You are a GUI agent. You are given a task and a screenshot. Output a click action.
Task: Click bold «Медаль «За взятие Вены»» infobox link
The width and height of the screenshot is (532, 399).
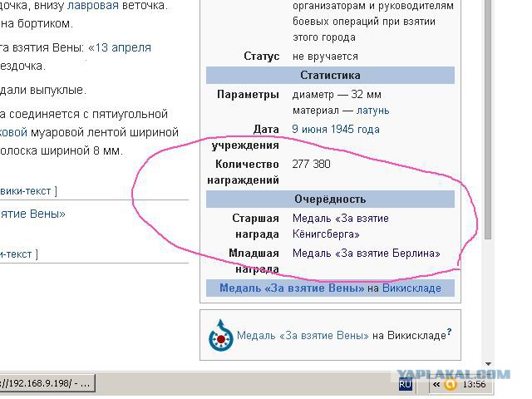292,288
